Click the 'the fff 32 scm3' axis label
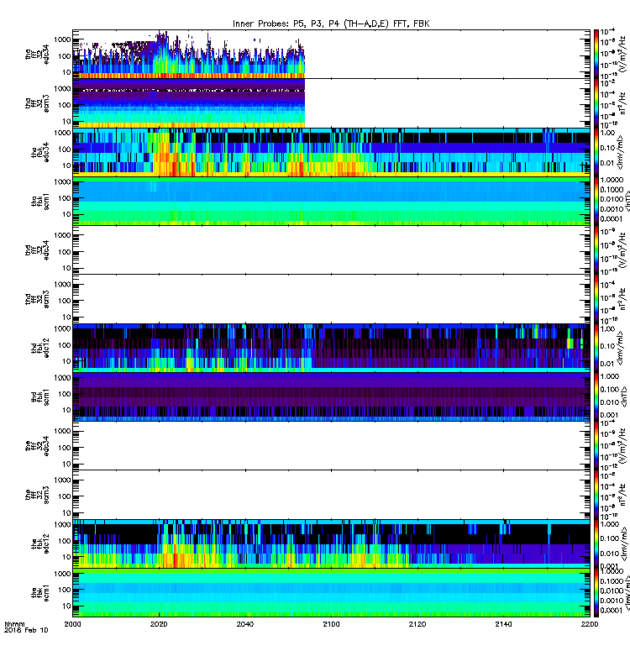The height and width of the screenshot is (672, 630). pos(37,495)
